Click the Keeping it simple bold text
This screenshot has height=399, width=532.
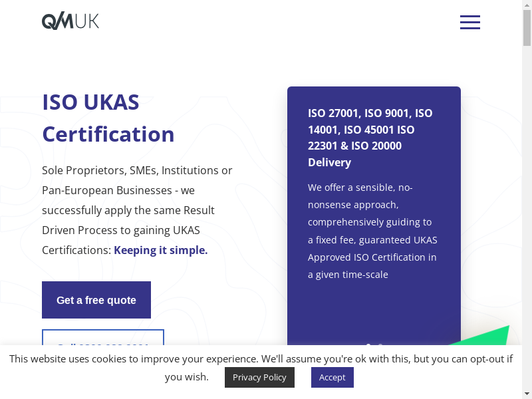click(160, 250)
